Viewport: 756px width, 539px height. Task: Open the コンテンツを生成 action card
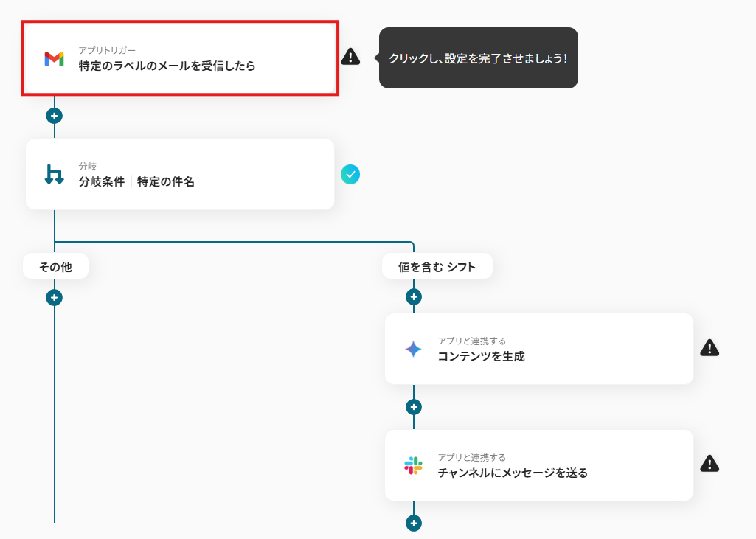pos(539,349)
